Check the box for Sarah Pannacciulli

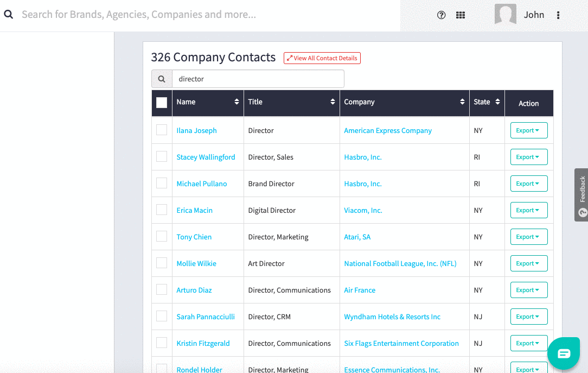point(162,317)
